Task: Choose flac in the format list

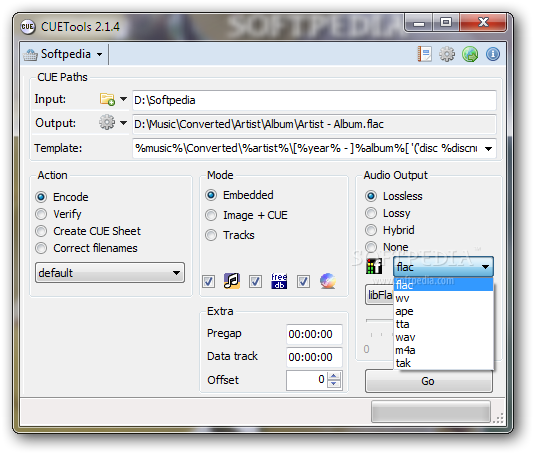Action: (x=443, y=285)
